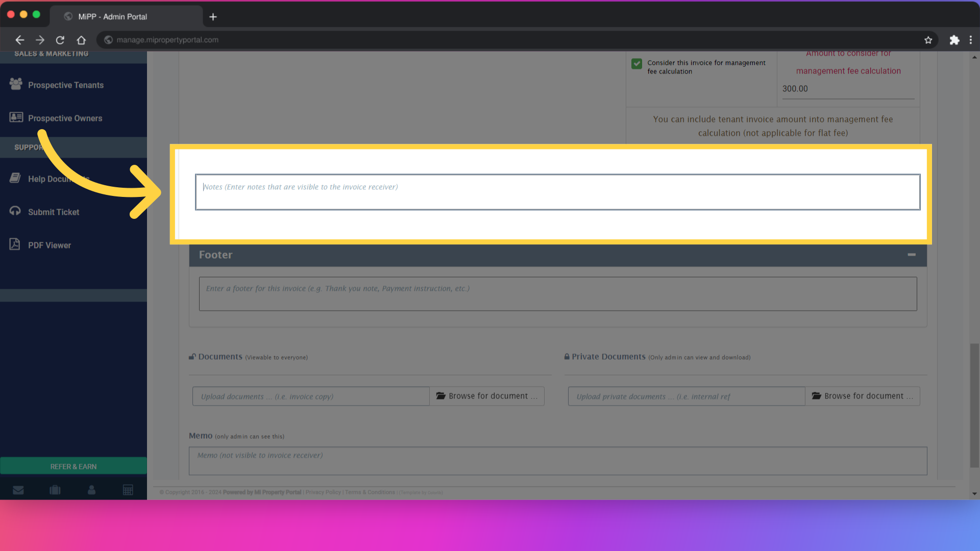The width and height of the screenshot is (980, 551).
Task: Click the page vertical scrollbar thumb
Action: pyautogui.click(x=974, y=406)
